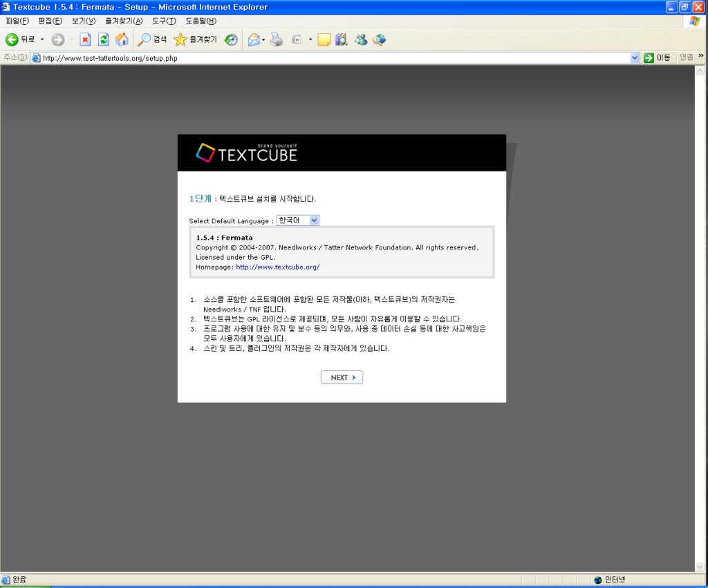This screenshot has height=588, width=708.
Task: Click the '1단계' step heading
Action: [x=200, y=198]
